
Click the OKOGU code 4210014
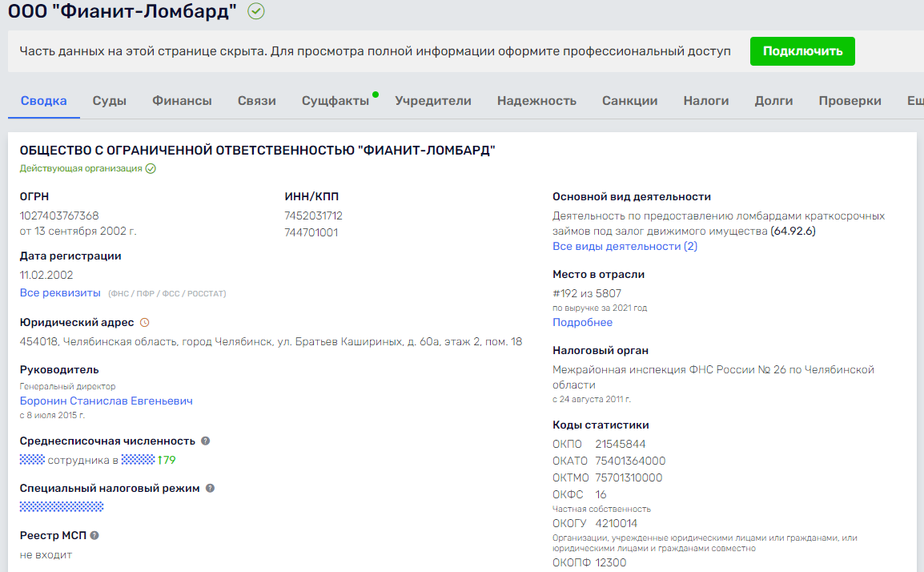click(616, 524)
